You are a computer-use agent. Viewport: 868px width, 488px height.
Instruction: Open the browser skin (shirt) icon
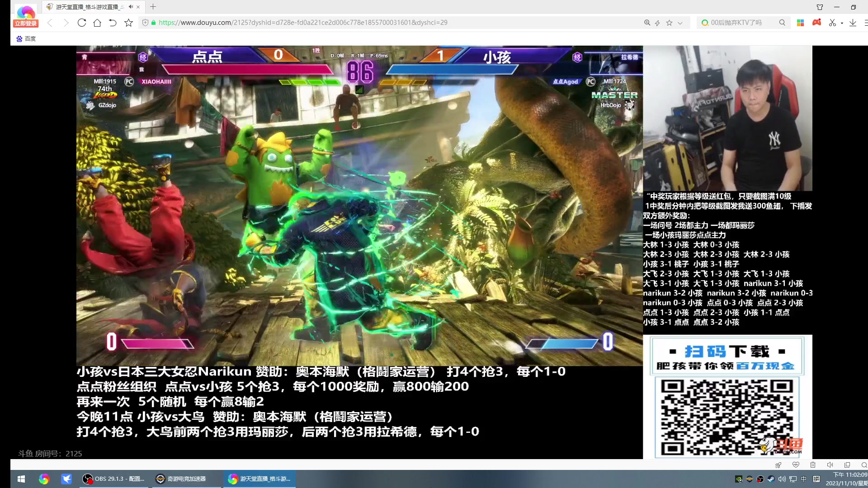[x=820, y=7]
